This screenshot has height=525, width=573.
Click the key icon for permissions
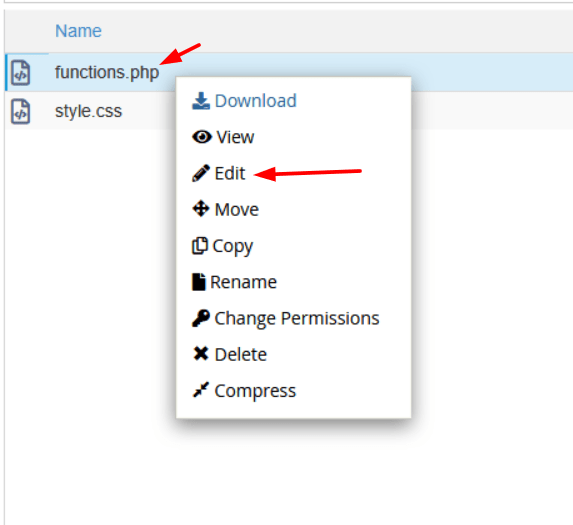coord(201,318)
